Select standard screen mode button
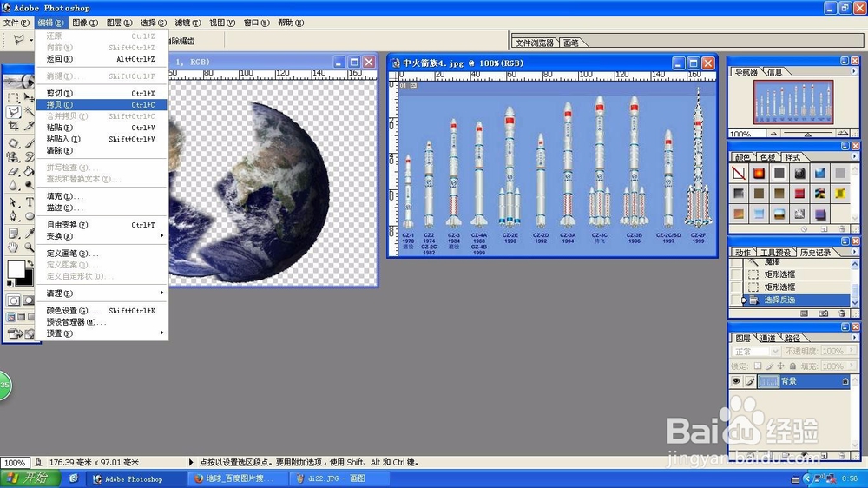The image size is (868, 488). click(x=10, y=317)
